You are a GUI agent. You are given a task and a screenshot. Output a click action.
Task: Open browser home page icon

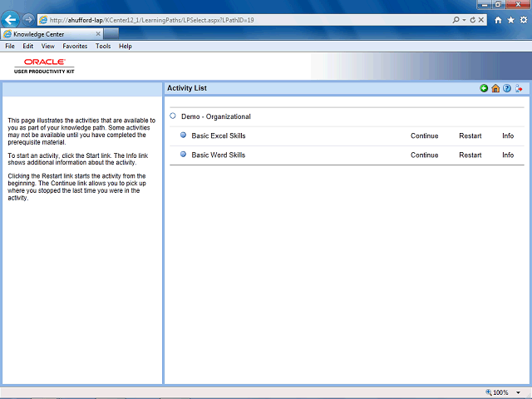click(x=498, y=20)
